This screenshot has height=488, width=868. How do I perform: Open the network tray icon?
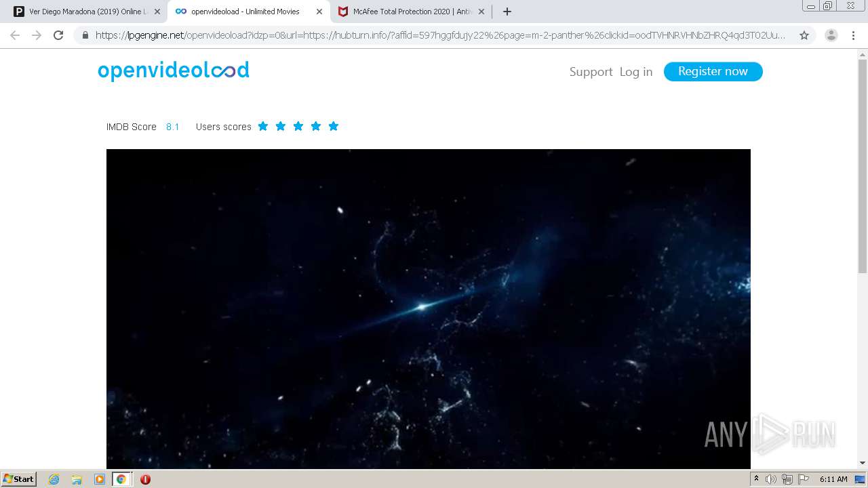point(787,479)
